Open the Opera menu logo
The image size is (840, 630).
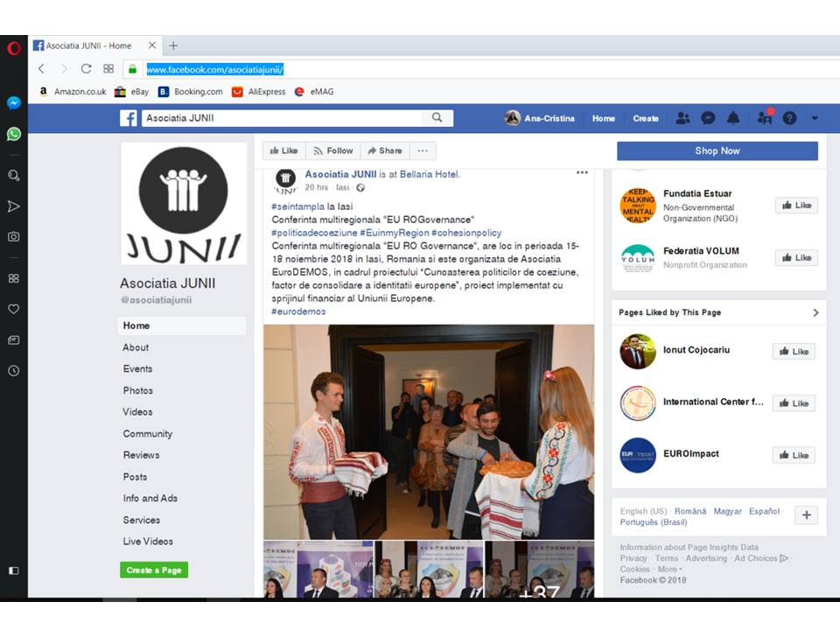pyautogui.click(x=14, y=48)
